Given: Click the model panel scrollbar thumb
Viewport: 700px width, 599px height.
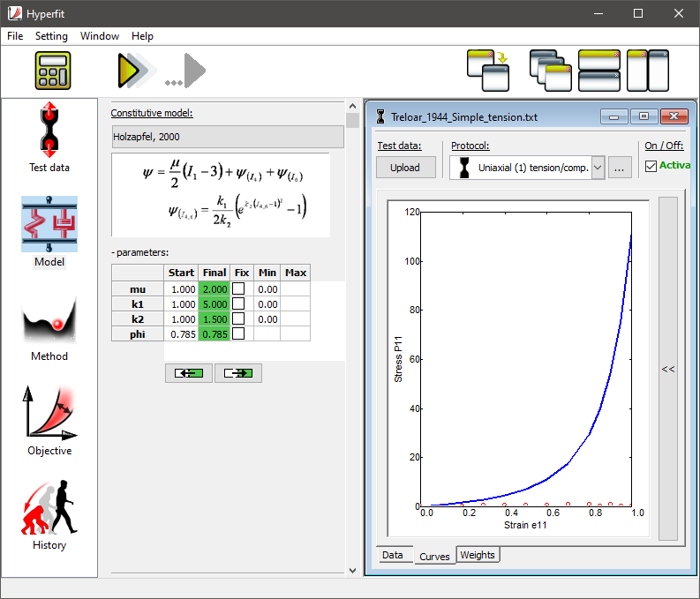Looking at the screenshot, I should pos(352,121).
